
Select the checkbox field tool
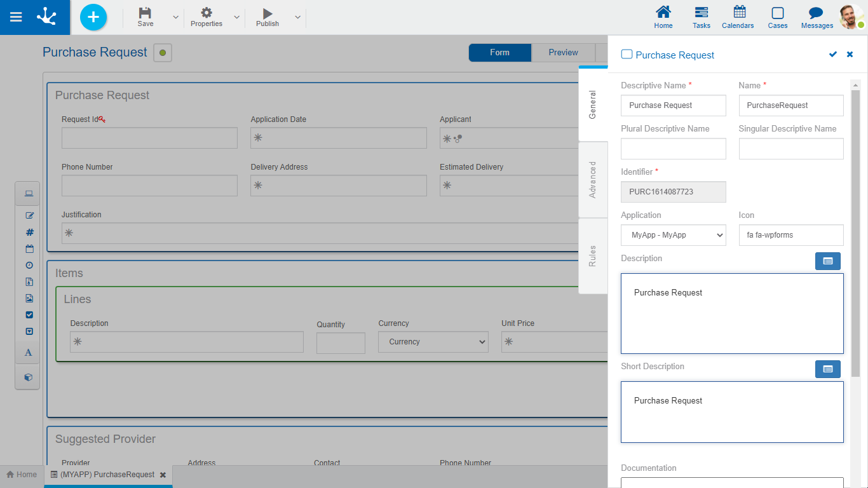click(29, 315)
